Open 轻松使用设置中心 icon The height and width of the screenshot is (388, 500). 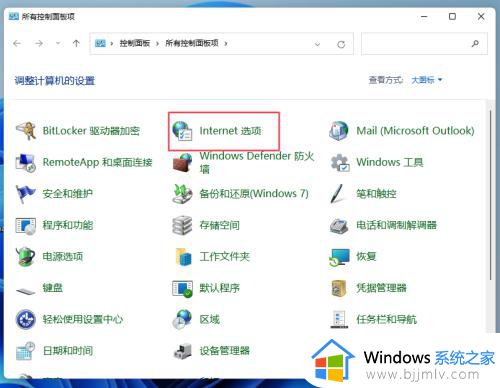[26, 320]
